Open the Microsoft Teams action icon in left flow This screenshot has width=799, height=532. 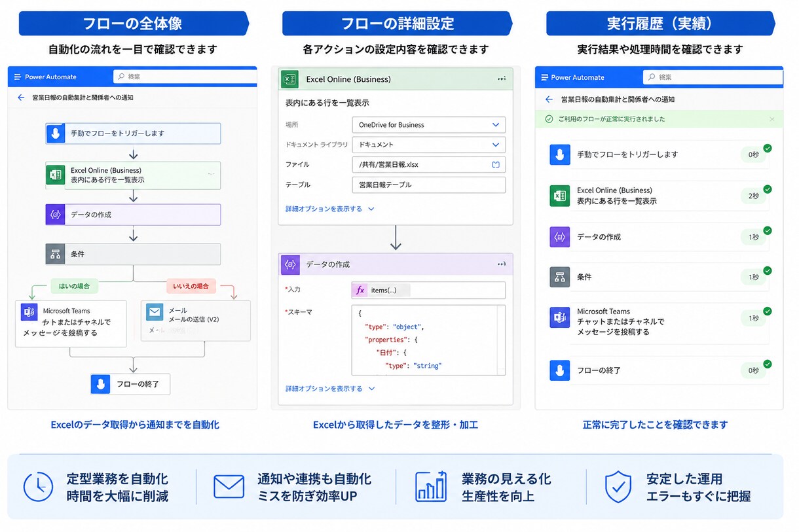point(29,312)
